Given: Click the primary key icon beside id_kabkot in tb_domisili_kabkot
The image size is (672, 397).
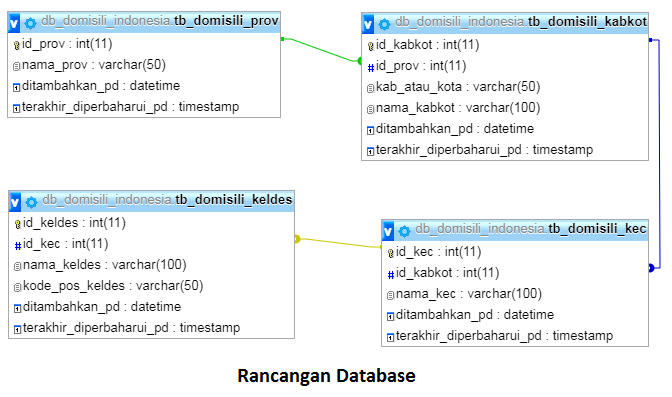Looking at the screenshot, I should tap(371, 46).
